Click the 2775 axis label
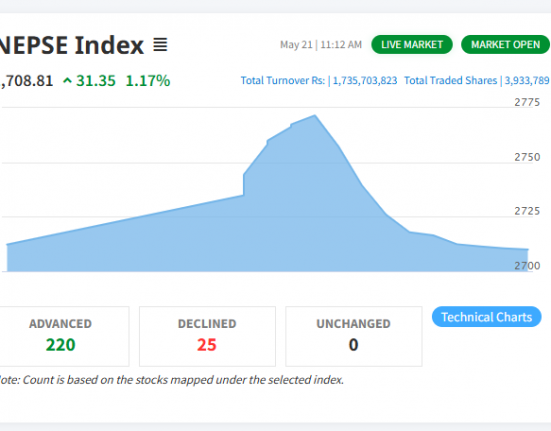The height and width of the screenshot is (431, 551). 527,102
